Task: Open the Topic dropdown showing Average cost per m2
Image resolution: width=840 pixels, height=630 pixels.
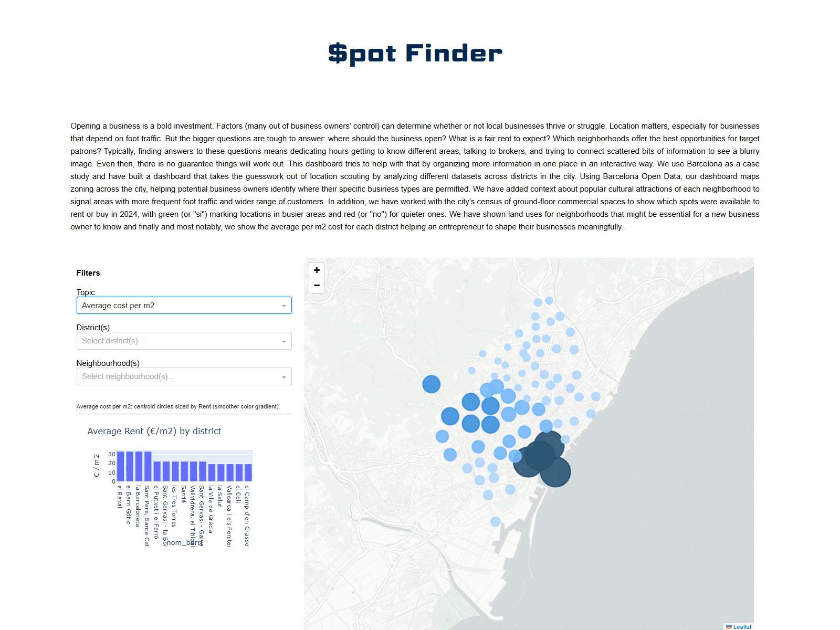Action: (x=184, y=305)
